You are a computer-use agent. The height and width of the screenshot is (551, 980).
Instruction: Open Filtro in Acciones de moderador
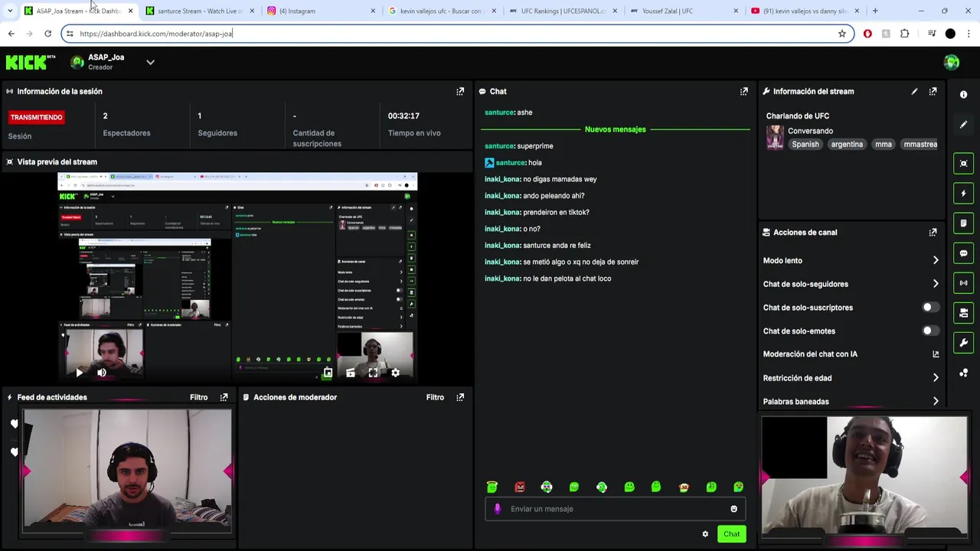(435, 397)
